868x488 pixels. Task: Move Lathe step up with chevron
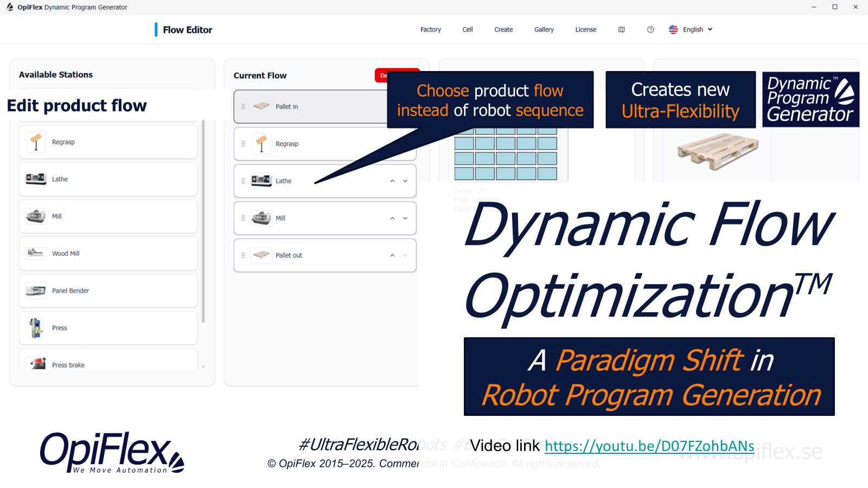(392, 181)
